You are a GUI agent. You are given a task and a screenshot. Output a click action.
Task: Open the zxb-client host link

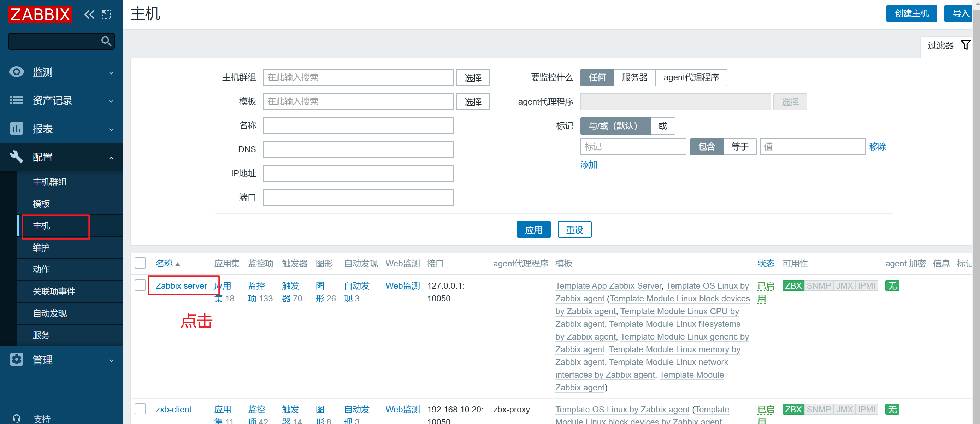[x=173, y=410]
